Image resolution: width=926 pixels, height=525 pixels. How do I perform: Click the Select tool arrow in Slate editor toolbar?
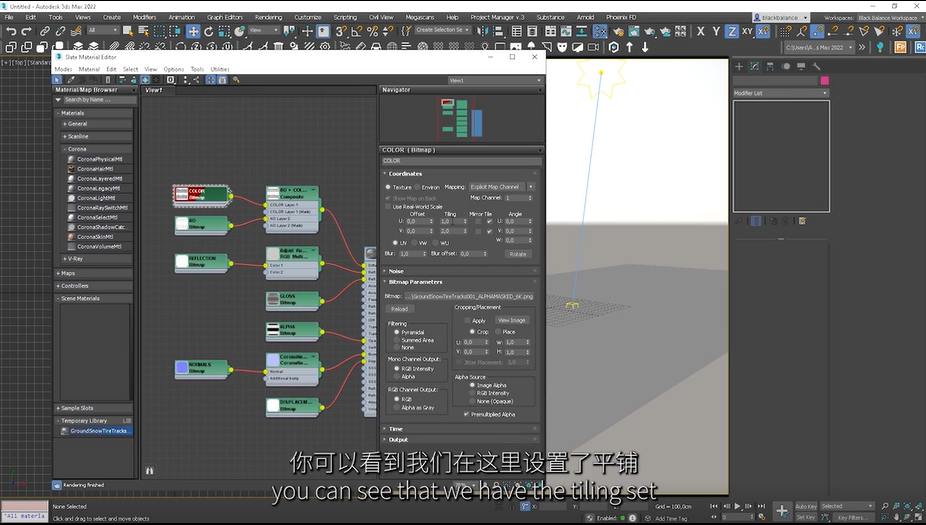tap(57, 80)
